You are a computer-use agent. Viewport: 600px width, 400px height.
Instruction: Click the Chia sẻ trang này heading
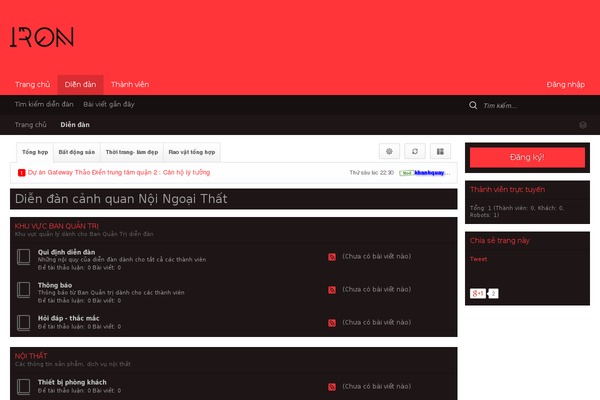point(500,240)
